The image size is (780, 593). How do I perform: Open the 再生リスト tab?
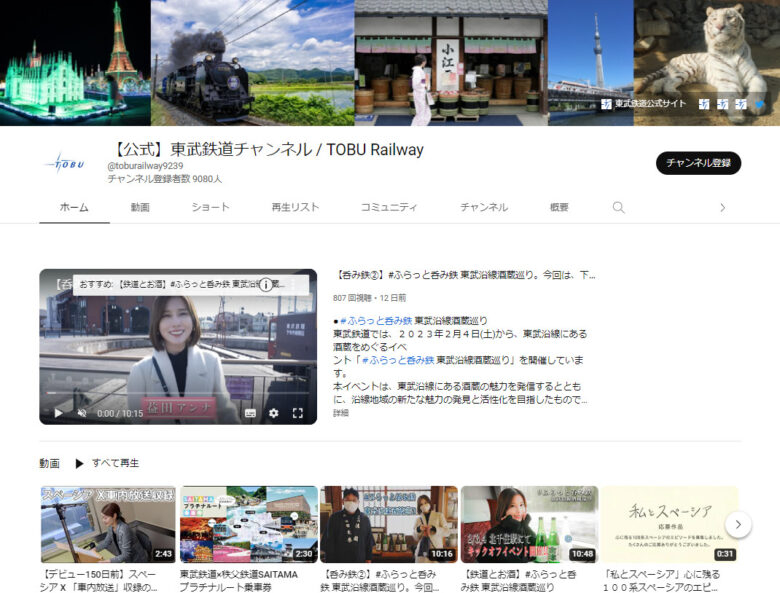295,207
